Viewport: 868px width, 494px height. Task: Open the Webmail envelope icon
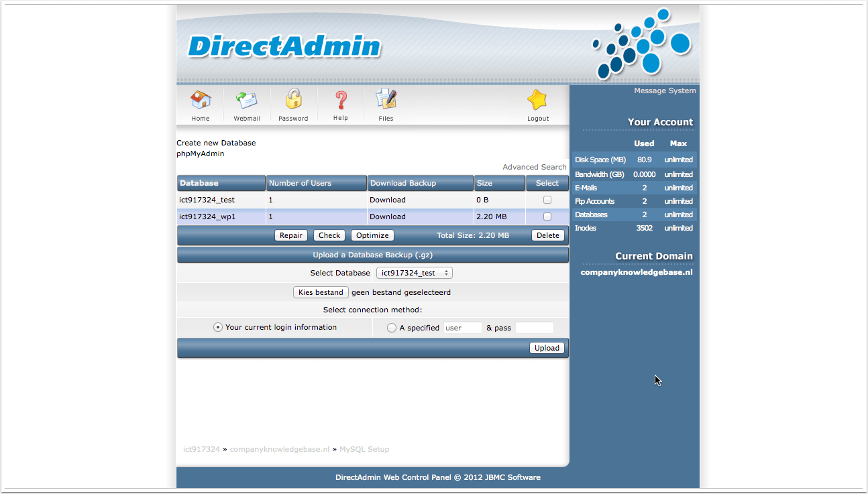tap(247, 100)
